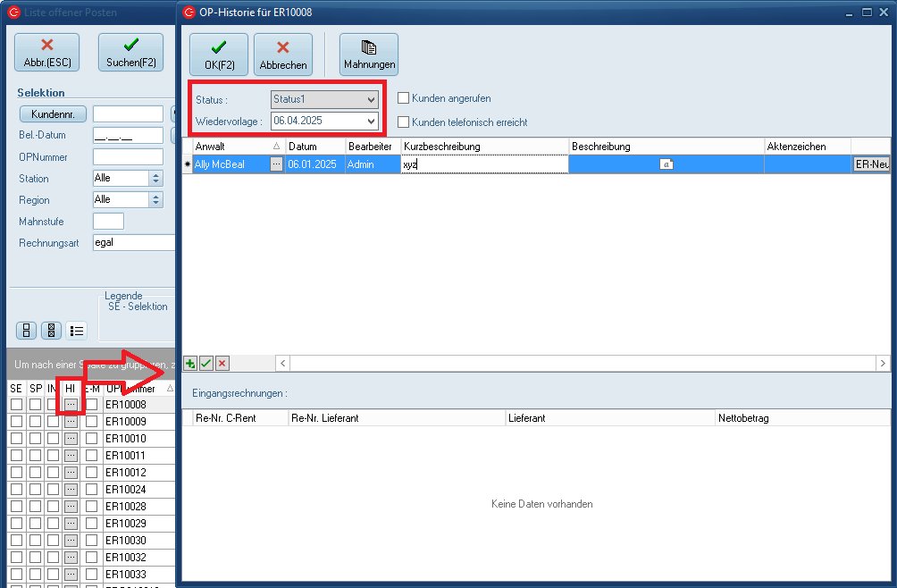Open Mahnungen documents button
The height and width of the screenshot is (588, 897).
click(369, 54)
